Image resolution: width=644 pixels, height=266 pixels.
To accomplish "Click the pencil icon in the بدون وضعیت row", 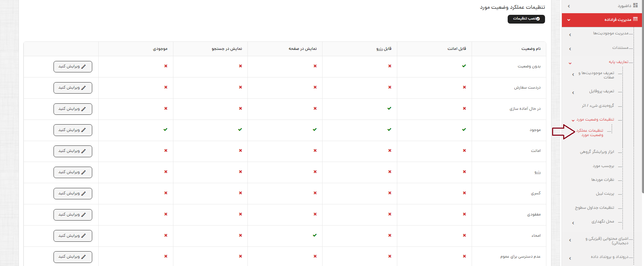I will click(83, 67).
